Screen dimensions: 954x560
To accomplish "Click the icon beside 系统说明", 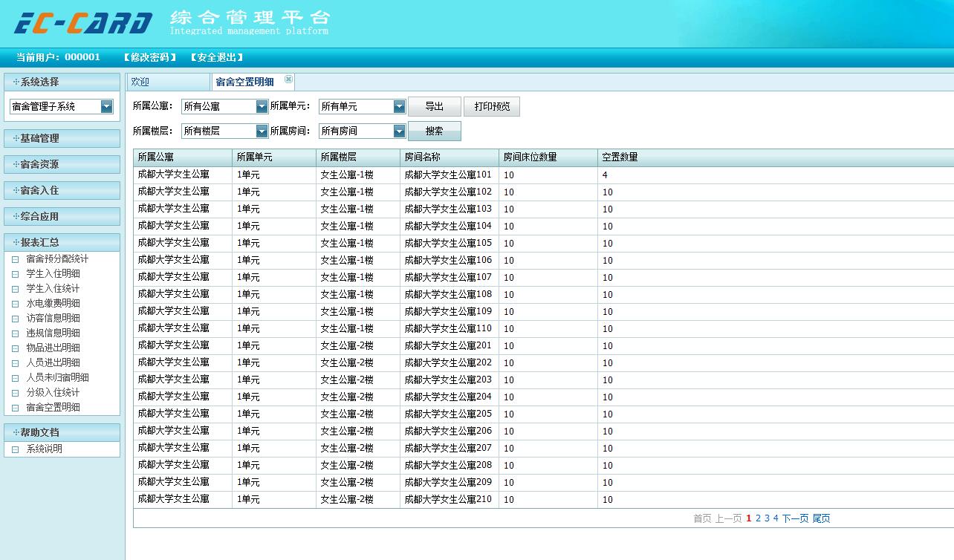I will tap(15, 449).
